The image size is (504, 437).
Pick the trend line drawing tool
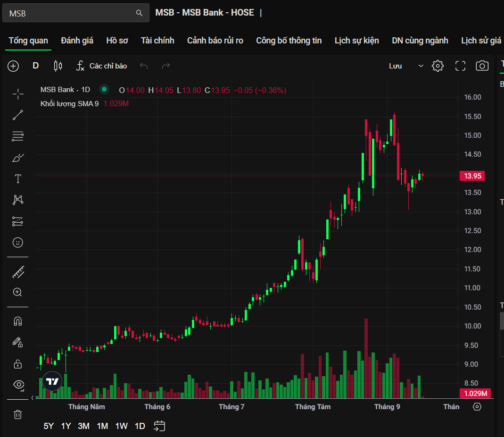[18, 115]
